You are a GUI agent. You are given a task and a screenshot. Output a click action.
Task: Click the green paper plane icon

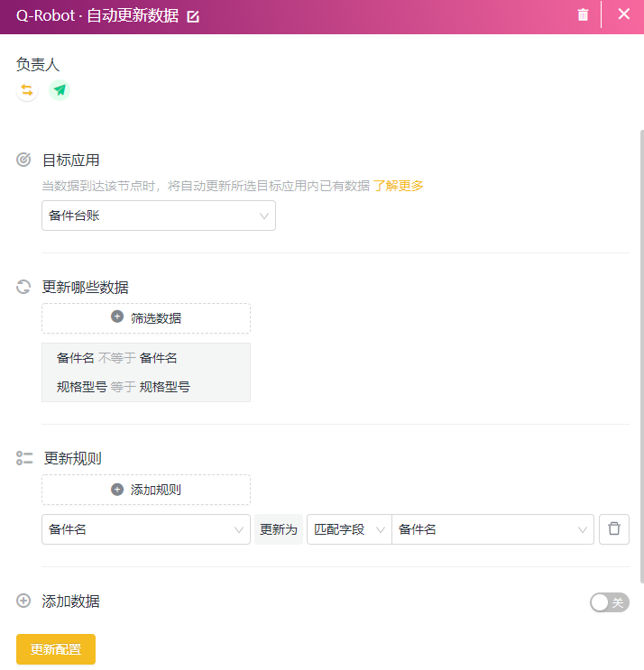[x=60, y=90]
